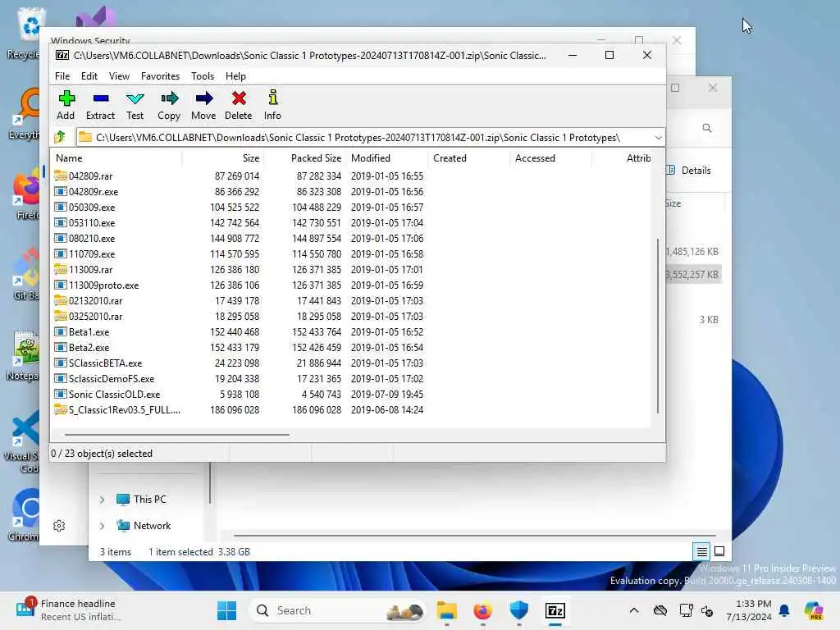Select the Beta1.exe file
840x630 pixels.
(89, 331)
